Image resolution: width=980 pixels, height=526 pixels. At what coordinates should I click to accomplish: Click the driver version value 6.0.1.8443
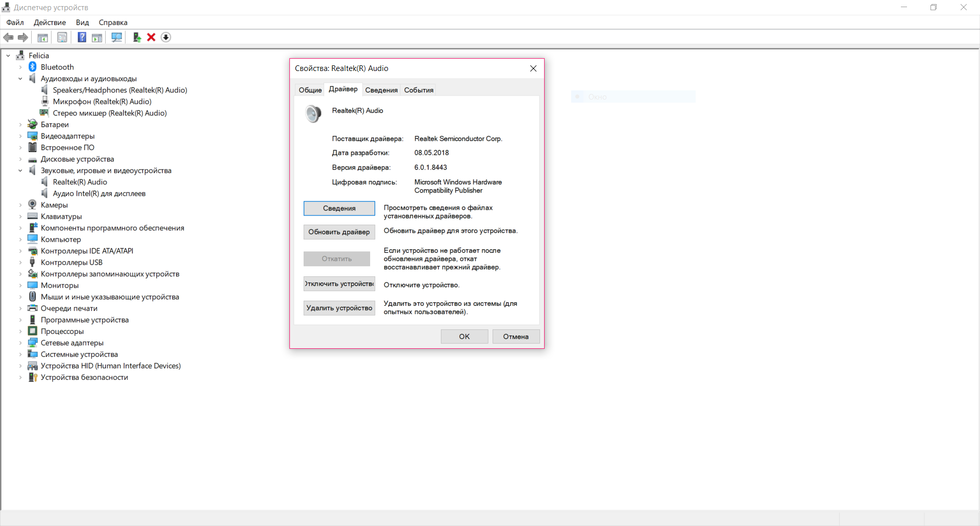431,168
